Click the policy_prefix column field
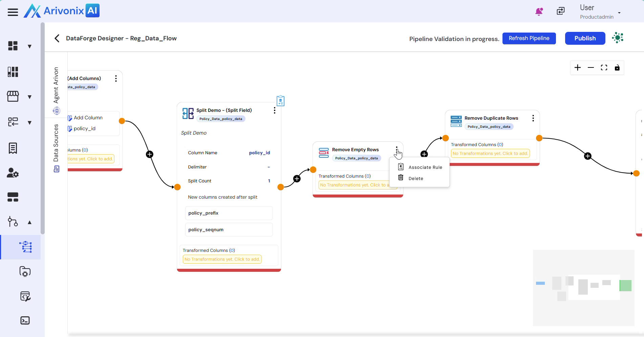 (229, 213)
